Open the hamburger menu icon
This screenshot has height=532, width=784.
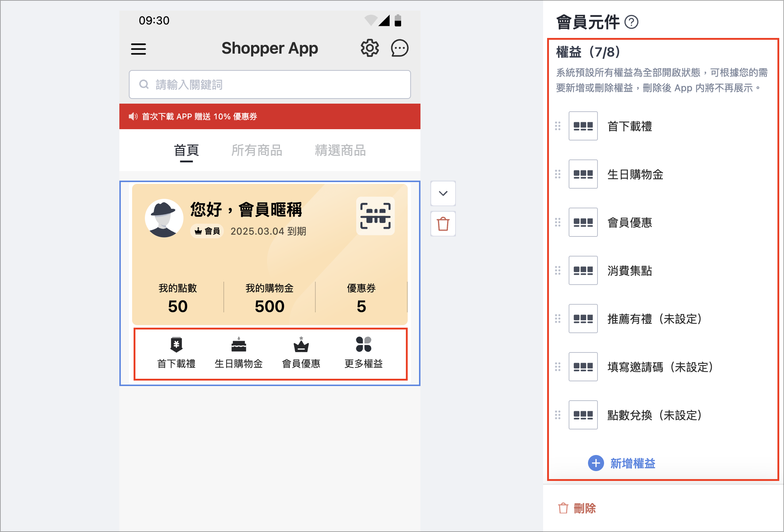(138, 49)
